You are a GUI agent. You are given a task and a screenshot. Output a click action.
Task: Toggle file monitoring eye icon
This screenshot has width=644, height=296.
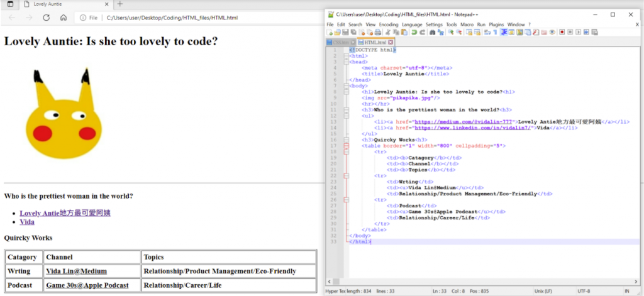[x=552, y=32]
